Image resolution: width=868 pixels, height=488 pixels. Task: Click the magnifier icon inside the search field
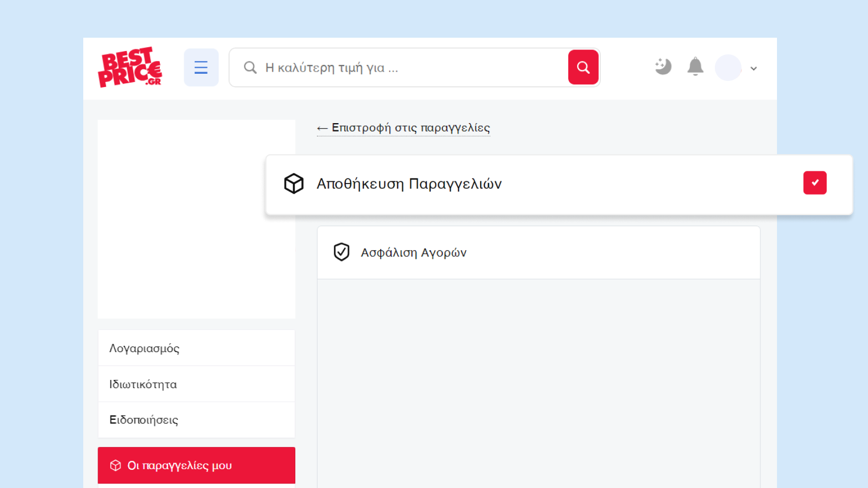pyautogui.click(x=250, y=68)
